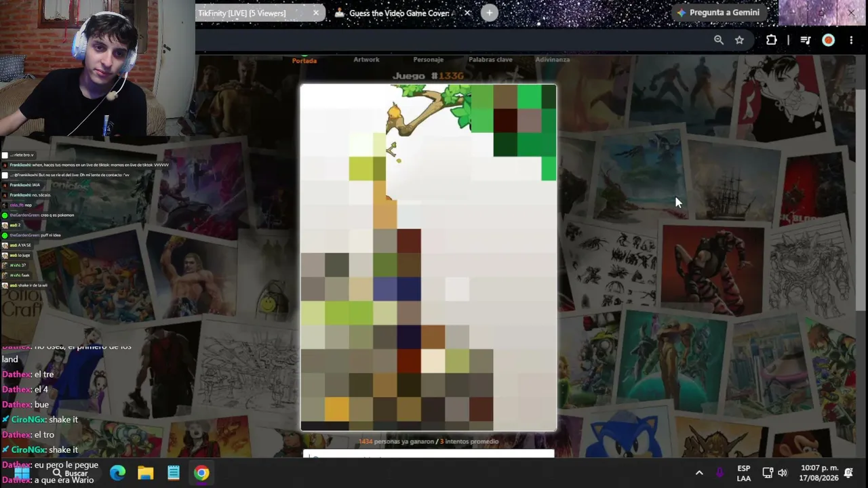Open the volume speaker tray icon
This screenshot has height=488, width=868.
tap(783, 473)
